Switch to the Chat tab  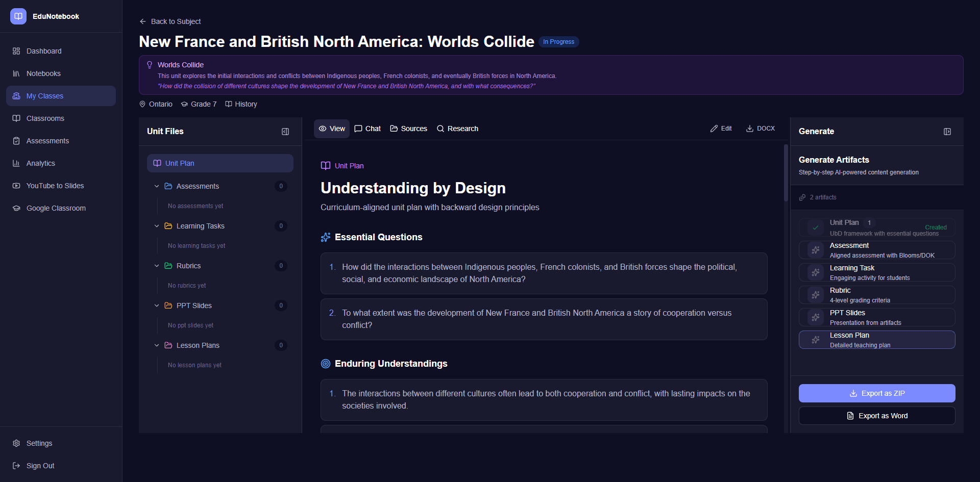[367, 128]
